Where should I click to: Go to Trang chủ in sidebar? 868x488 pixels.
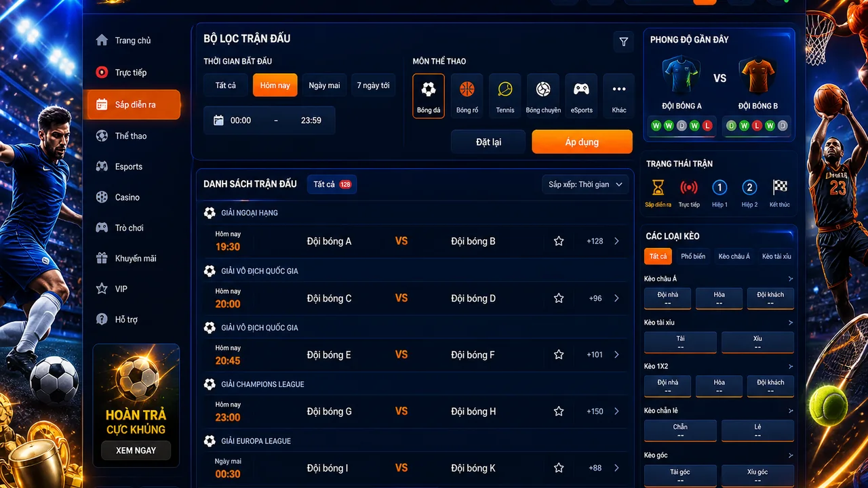133,41
